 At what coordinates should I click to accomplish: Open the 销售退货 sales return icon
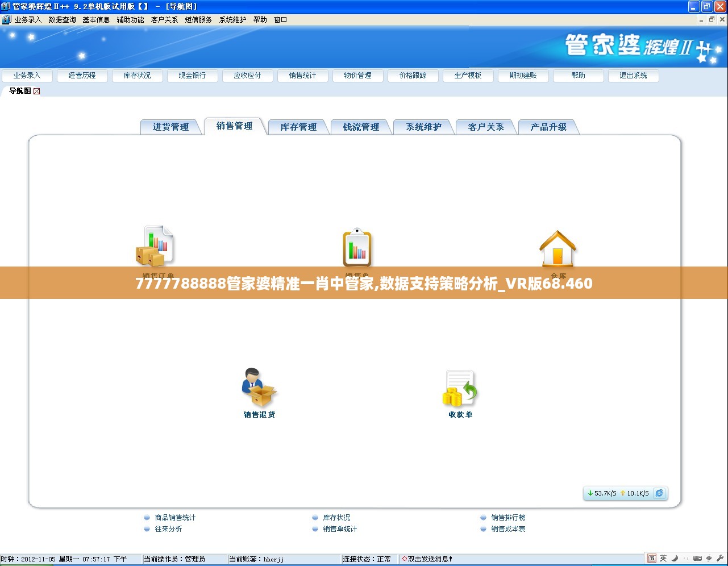(259, 387)
